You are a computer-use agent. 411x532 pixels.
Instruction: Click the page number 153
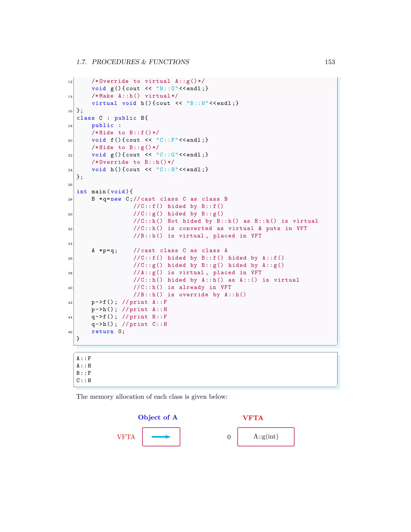330,62
